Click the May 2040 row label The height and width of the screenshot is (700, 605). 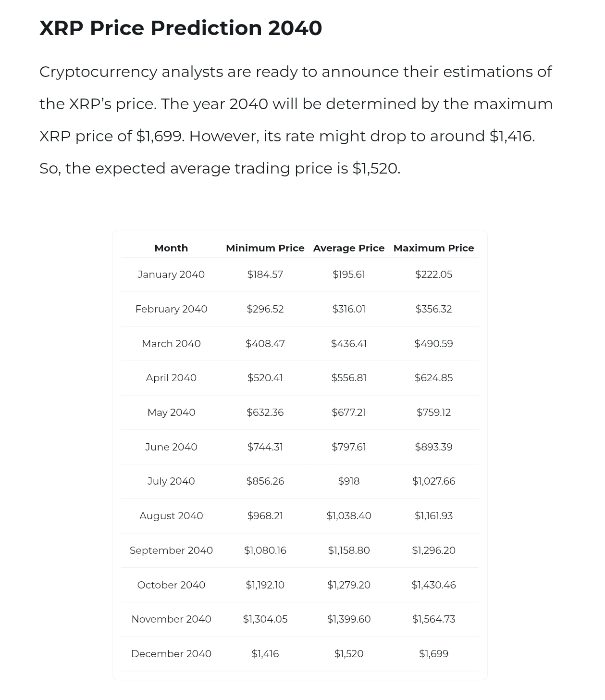click(x=171, y=412)
